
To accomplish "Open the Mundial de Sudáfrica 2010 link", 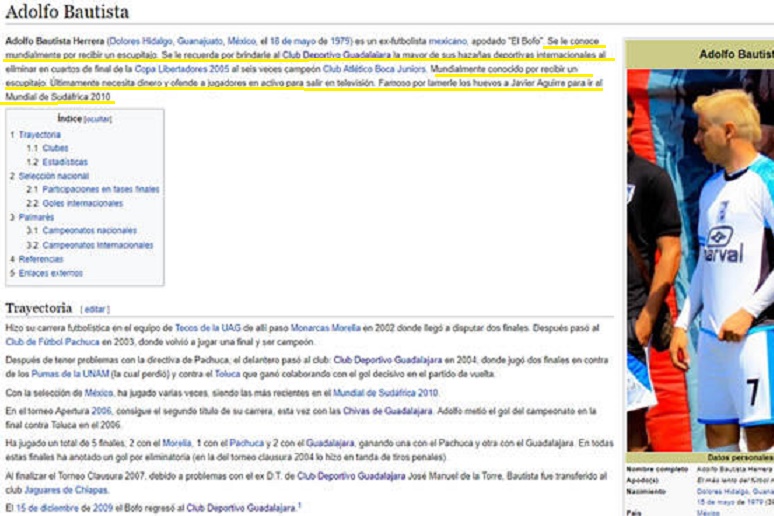I will pos(386,393).
